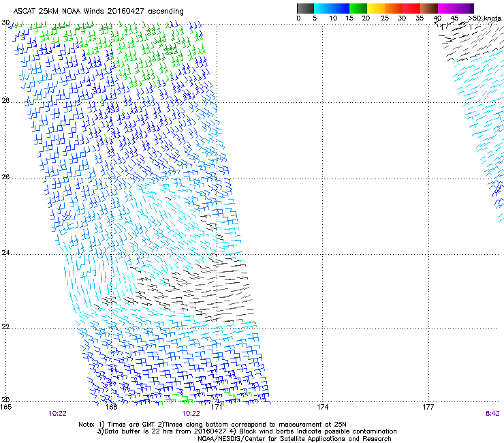Click the purple '10:22' time near longitude 171
504x443 pixels.
pos(191,414)
